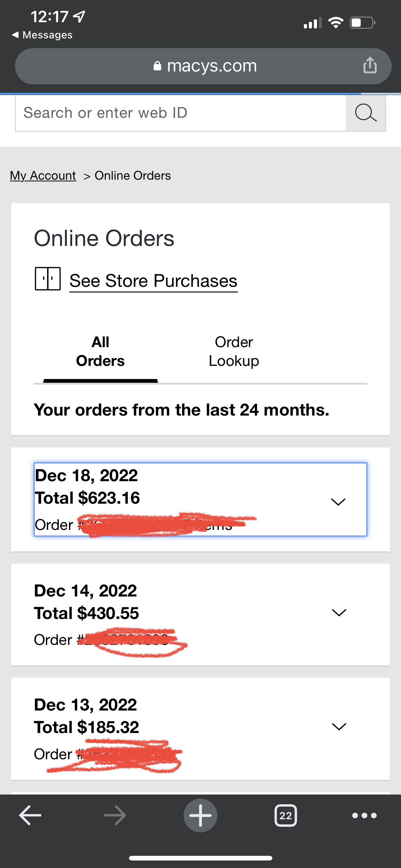Tap the three-dot more options icon
This screenshot has height=868, width=401.
coord(364,815)
